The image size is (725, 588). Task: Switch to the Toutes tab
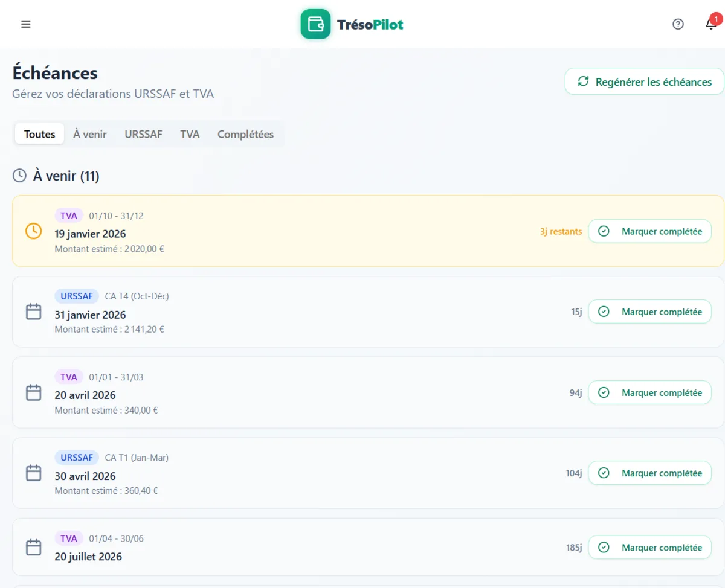coord(40,134)
